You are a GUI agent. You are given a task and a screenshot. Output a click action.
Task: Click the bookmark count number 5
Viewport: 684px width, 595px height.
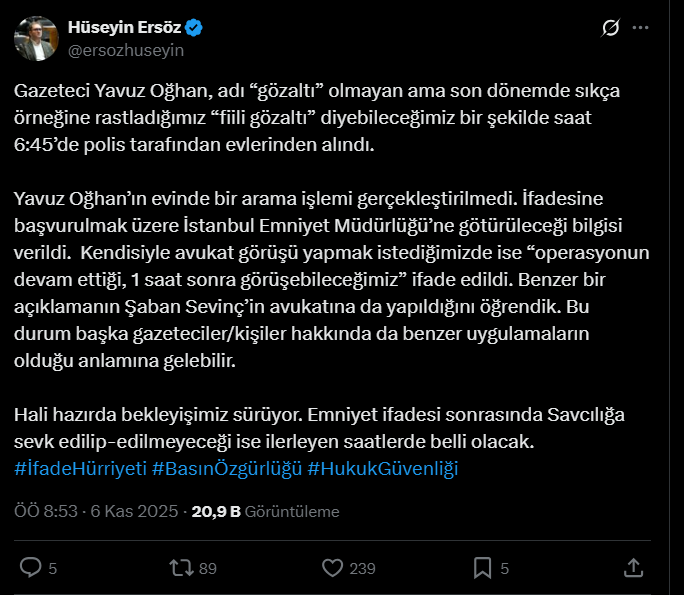[x=505, y=568]
